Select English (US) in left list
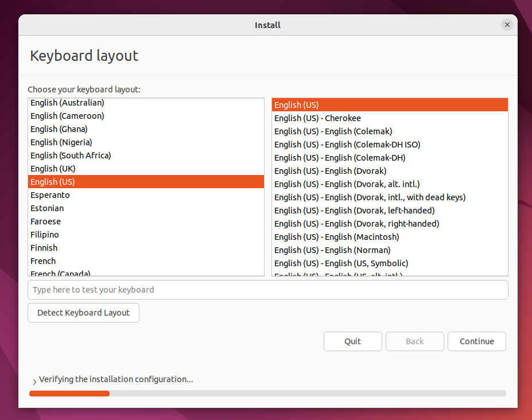Image resolution: width=532 pixels, height=420 pixels. [x=146, y=182]
